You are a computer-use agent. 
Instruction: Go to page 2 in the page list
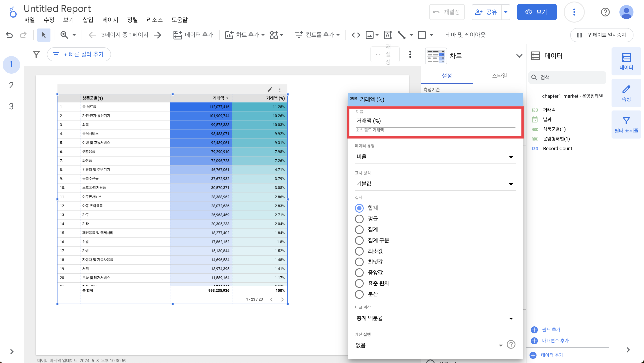pyautogui.click(x=11, y=85)
